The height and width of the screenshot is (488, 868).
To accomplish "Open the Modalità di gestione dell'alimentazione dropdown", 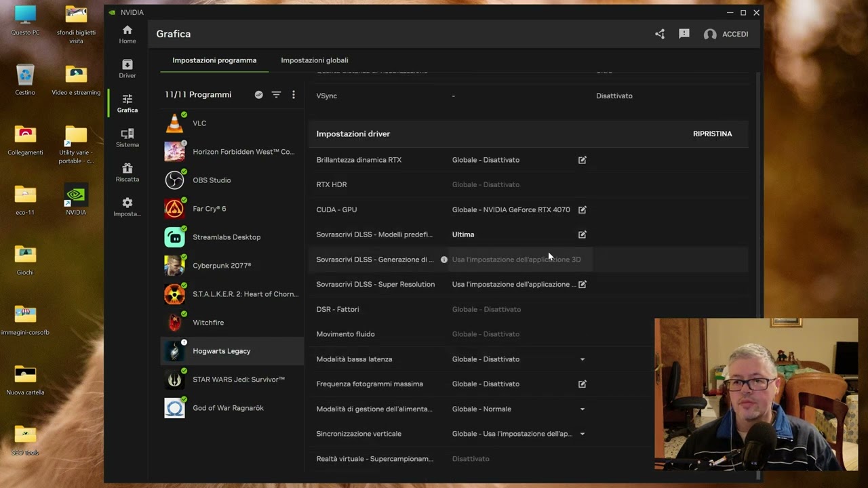I will coord(582,409).
